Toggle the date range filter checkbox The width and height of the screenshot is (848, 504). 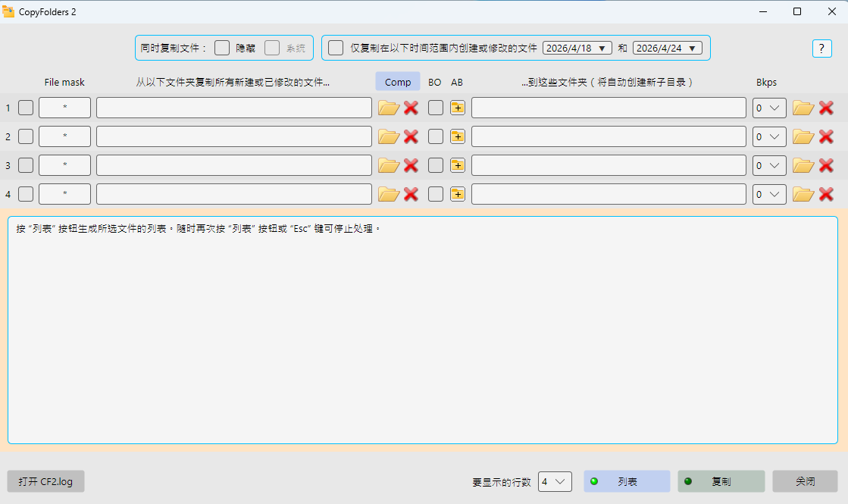[336, 48]
